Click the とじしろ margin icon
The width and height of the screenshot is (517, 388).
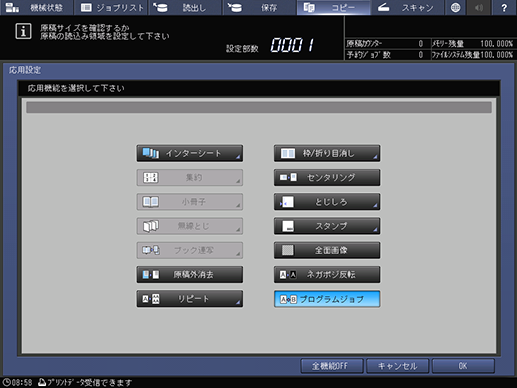point(287,202)
